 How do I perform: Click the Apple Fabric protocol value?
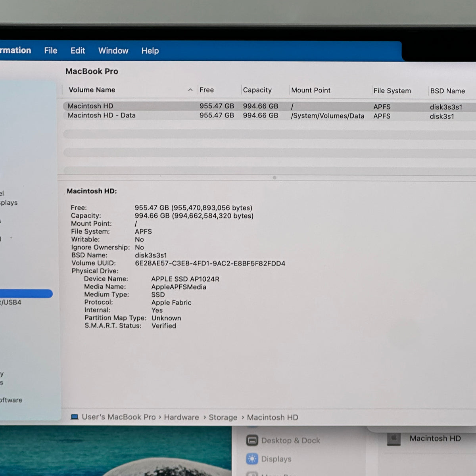pyautogui.click(x=171, y=303)
